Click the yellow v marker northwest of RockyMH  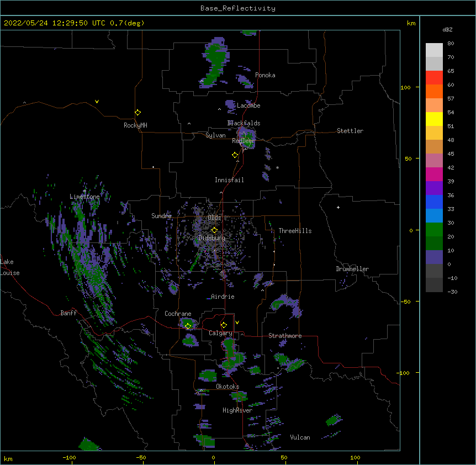coord(97,102)
